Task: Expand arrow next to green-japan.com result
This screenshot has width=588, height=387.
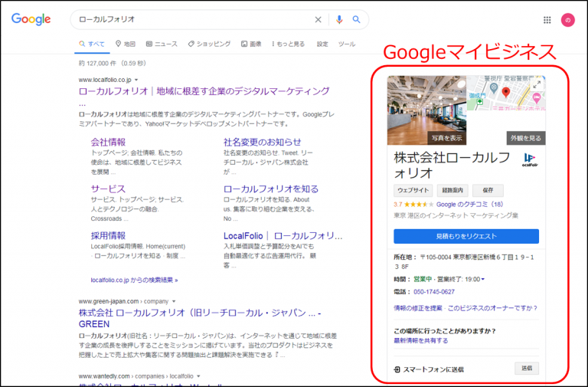Action: (x=174, y=301)
